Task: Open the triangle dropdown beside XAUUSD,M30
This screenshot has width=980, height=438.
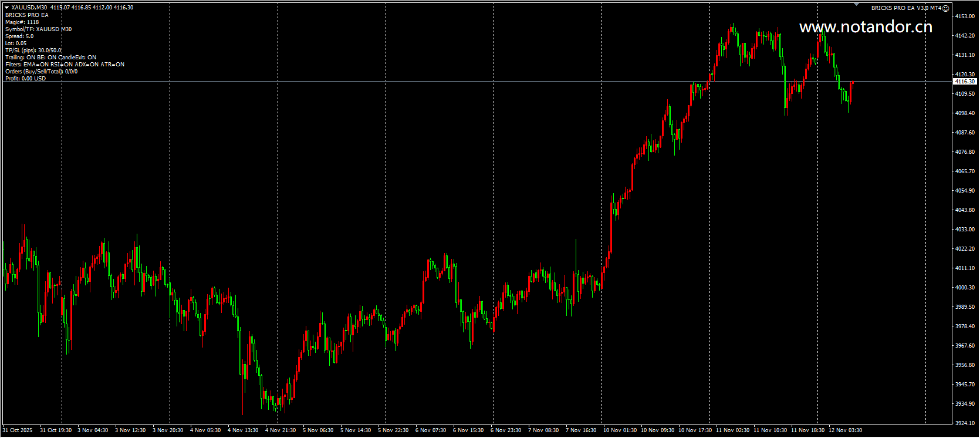Action: click(6, 8)
